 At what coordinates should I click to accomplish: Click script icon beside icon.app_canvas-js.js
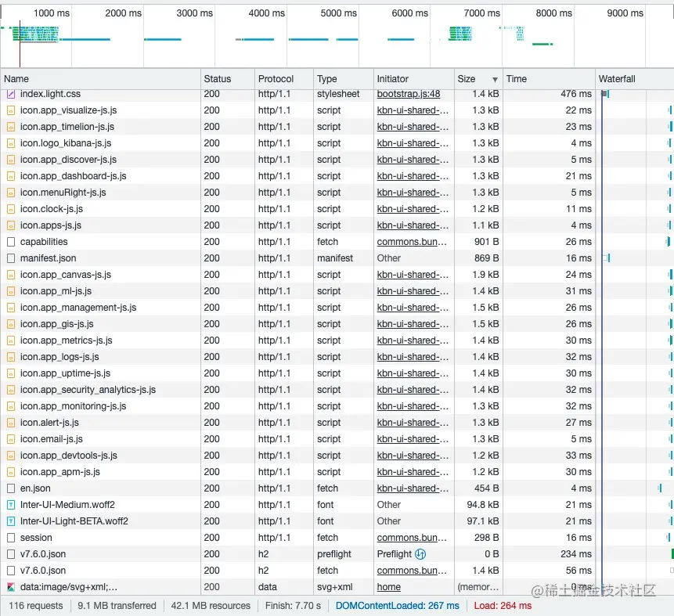click(x=11, y=275)
